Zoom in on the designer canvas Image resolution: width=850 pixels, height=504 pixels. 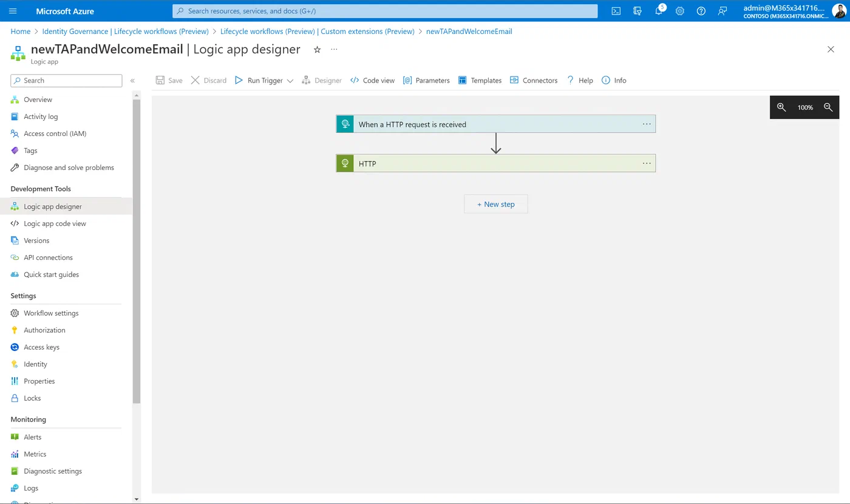pos(781,107)
